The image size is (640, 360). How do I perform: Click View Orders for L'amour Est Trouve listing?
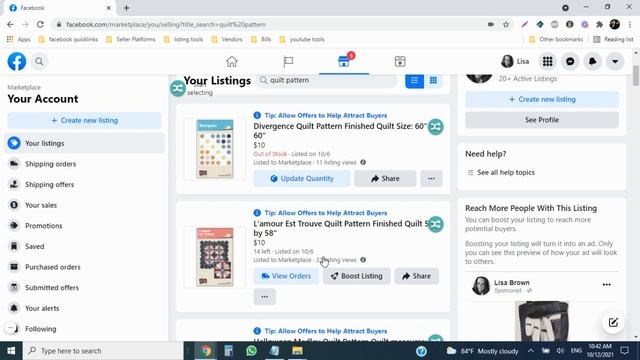click(x=286, y=276)
